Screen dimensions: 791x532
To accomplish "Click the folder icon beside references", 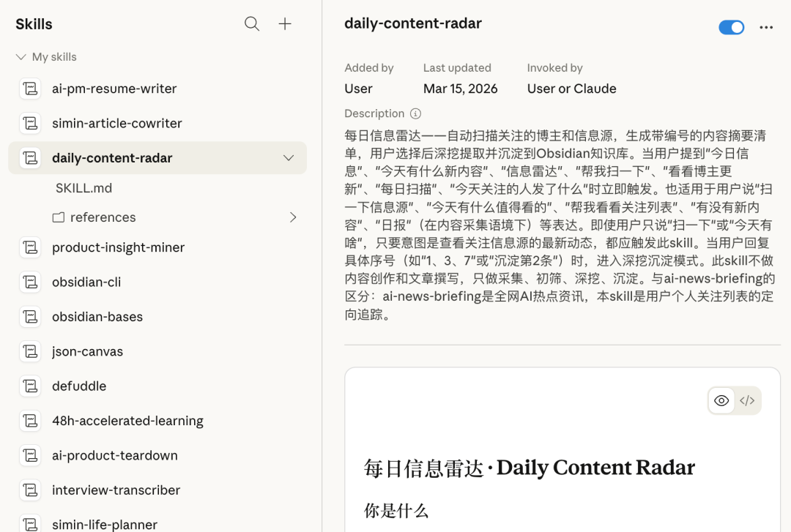I will click(59, 217).
